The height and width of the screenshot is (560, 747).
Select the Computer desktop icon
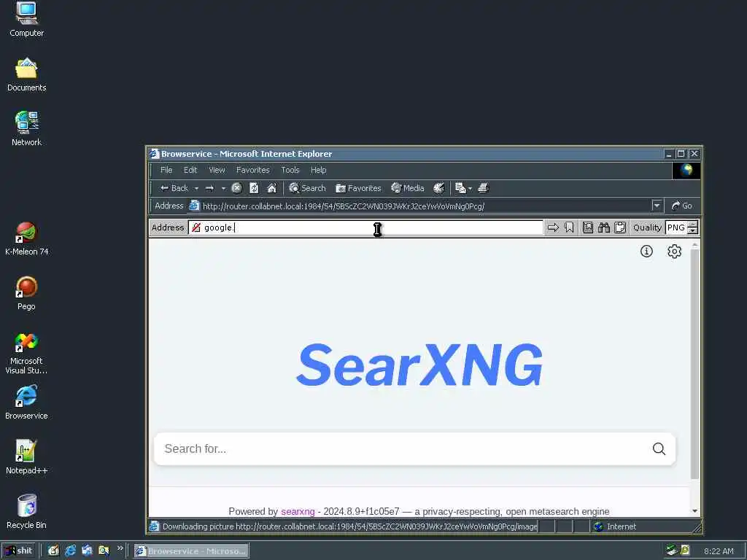coord(27,20)
